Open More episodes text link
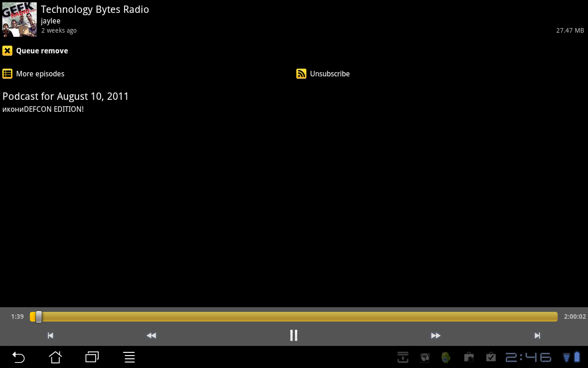The width and height of the screenshot is (588, 368). (x=40, y=74)
